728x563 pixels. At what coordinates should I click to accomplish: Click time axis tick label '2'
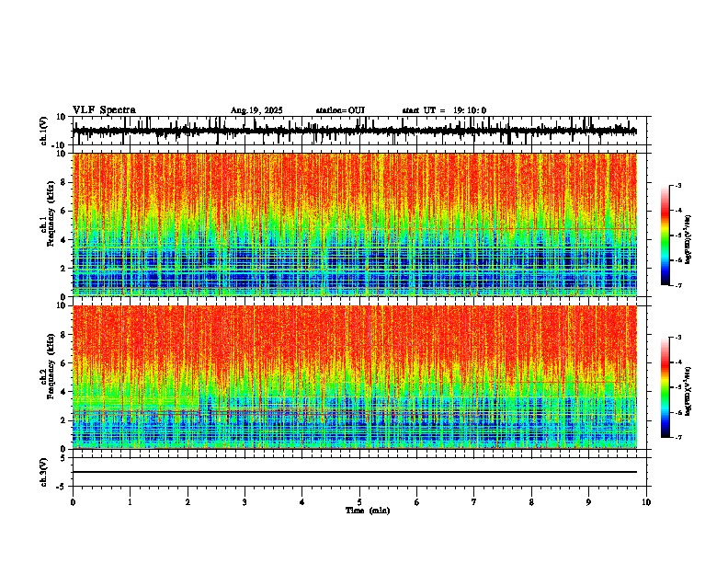tap(188, 502)
